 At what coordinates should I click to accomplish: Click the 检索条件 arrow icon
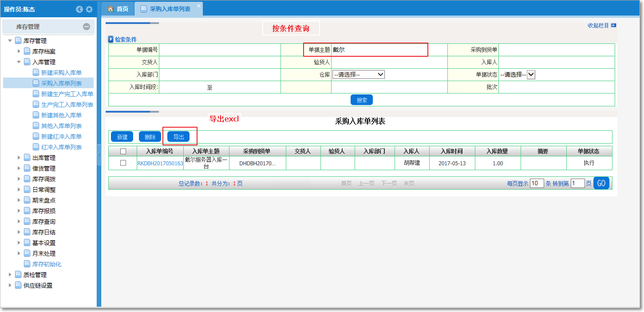(x=111, y=39)
